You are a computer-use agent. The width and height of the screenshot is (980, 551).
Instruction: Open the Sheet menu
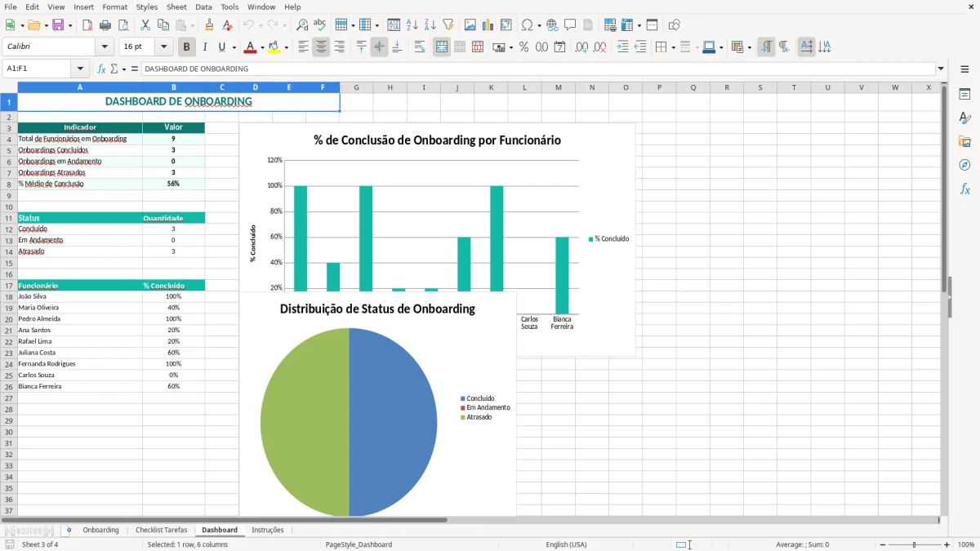coord(176,7)
